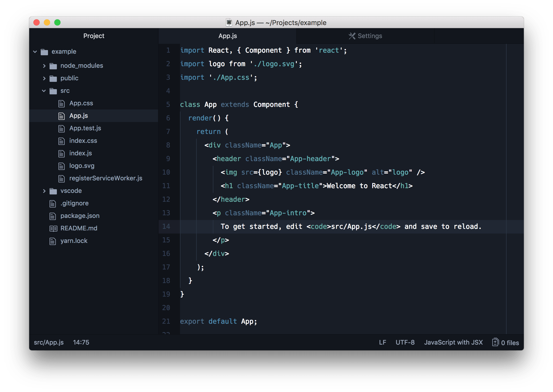Click the UTF-8 encoding selector
Screen dimensions: 553x392
click(405, 342)
